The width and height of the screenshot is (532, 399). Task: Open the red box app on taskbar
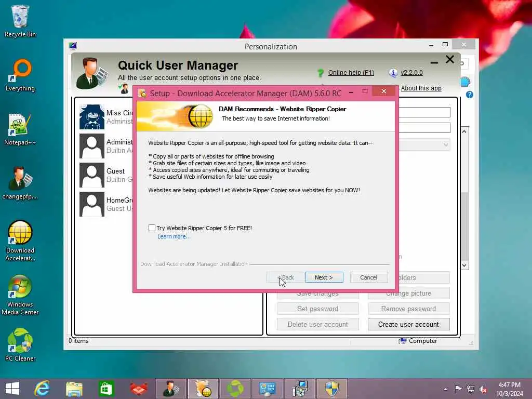pyautogui.click(x=138, y=389)
